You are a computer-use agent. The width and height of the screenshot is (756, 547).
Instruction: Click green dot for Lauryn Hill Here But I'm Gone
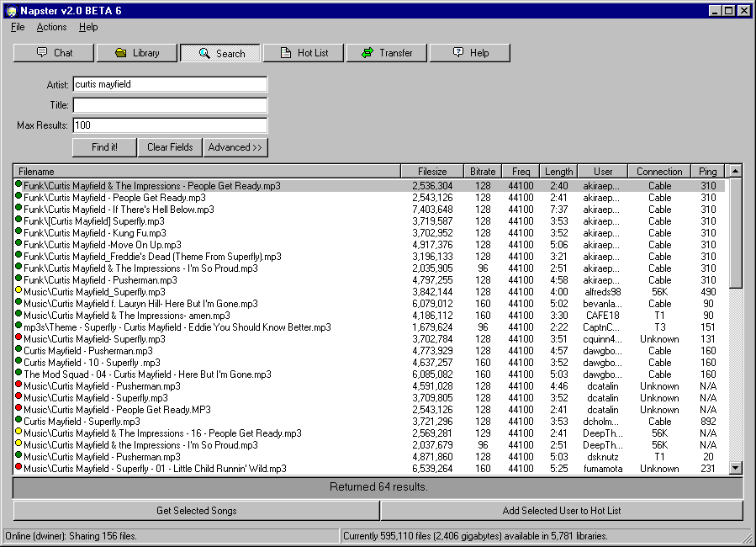click(x=19, y=302)
